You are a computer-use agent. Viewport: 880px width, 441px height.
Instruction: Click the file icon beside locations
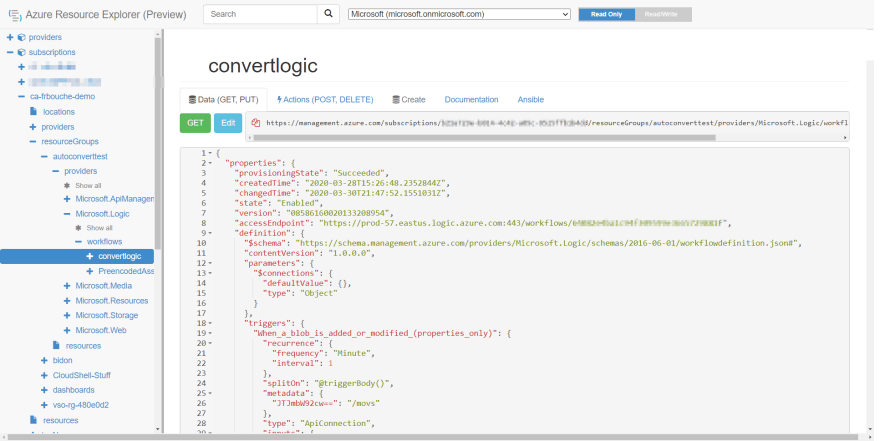tap(33, 112)
